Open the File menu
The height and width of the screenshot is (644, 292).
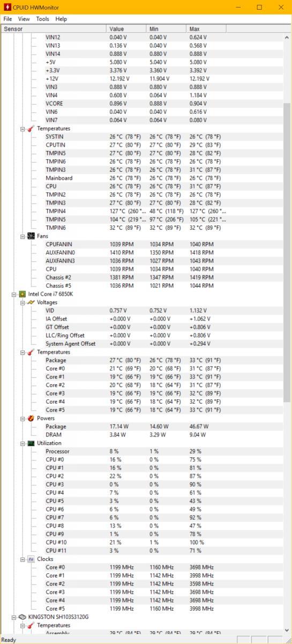click(7, 19)
